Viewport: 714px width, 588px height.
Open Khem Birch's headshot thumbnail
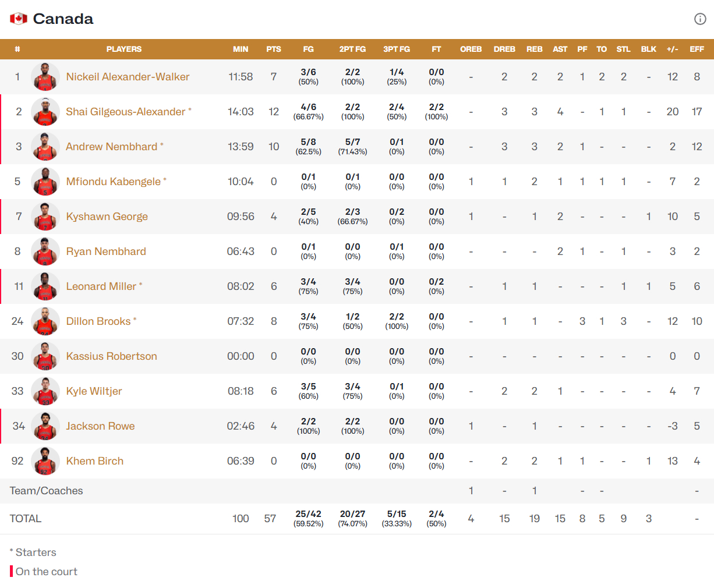tap(45, 461)
